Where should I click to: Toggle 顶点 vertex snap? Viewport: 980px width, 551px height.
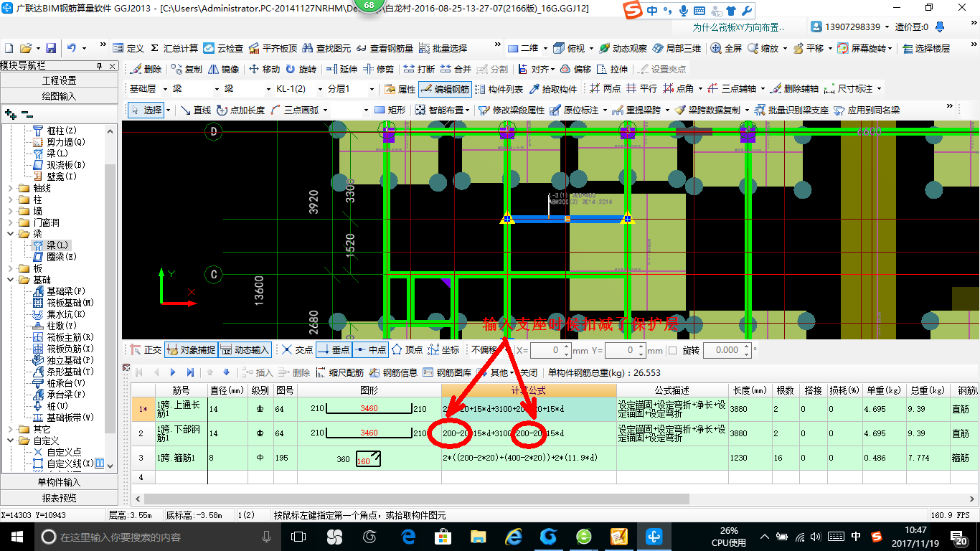(407, 349)
